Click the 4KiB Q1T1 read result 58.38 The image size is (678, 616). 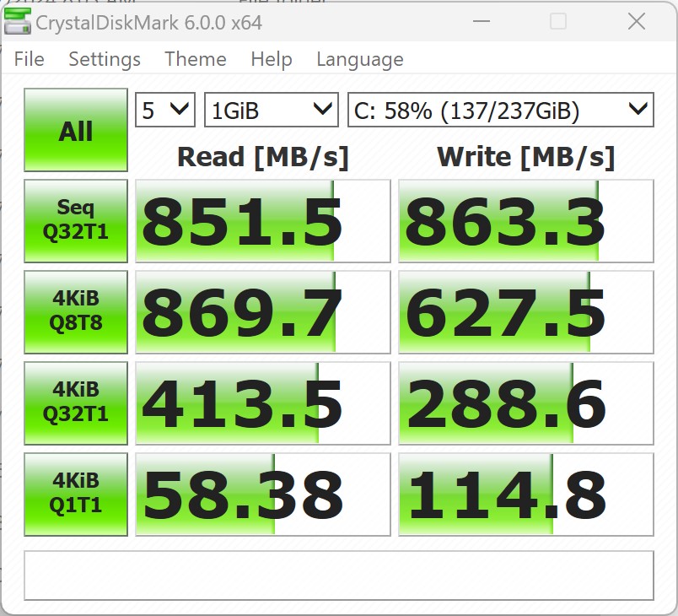tap(262, 494)
